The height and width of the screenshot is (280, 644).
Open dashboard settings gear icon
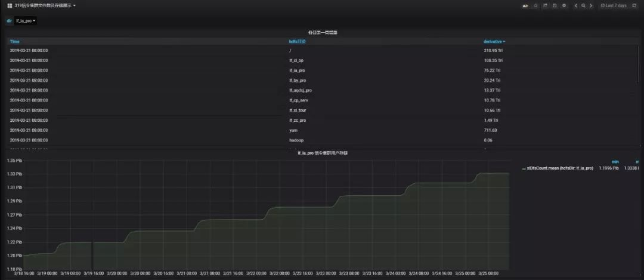tap(564, 6)
